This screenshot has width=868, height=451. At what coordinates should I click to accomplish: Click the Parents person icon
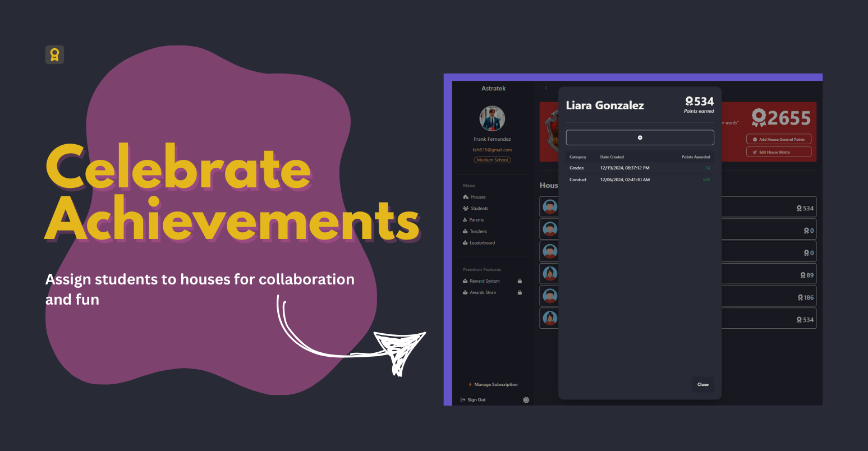465,220
